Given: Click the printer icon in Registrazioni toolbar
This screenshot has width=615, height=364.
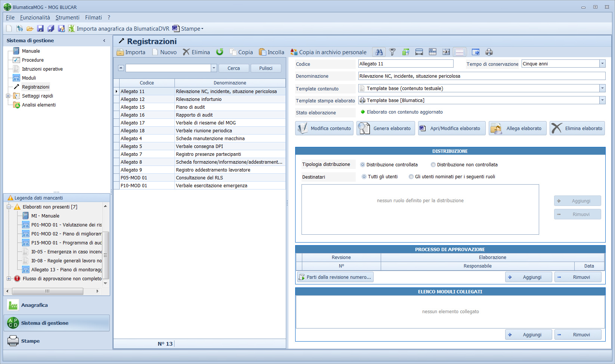Looking at the screenshot, I should 489,52.
